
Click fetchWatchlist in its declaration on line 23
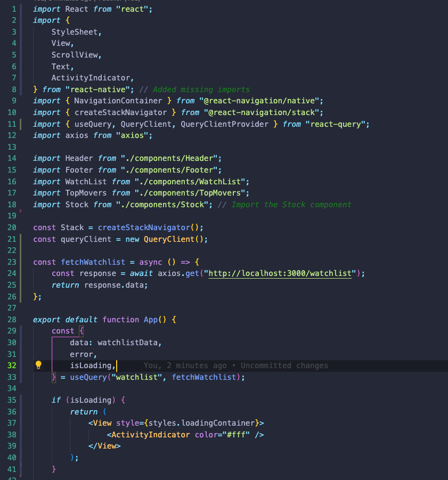click(x=93, y=262)
